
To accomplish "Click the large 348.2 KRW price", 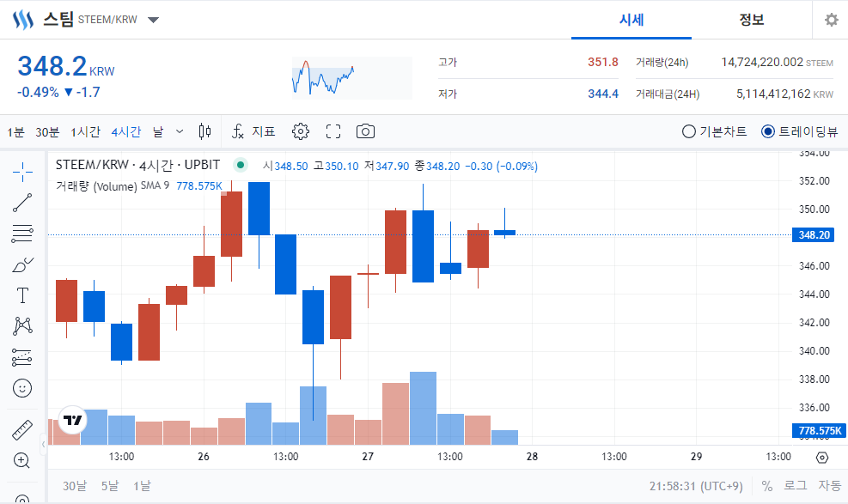I will click(66, 66).
